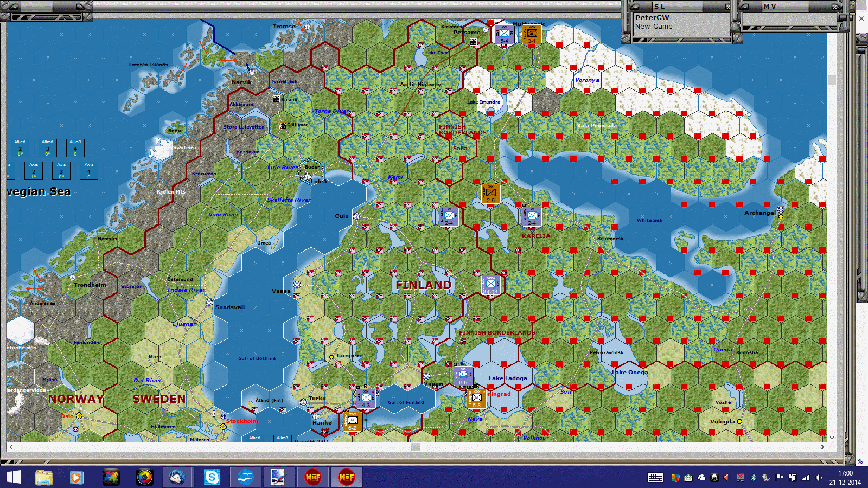Click the Vologda city marker
Screen dimensions: 868x488
pos(739,421)
